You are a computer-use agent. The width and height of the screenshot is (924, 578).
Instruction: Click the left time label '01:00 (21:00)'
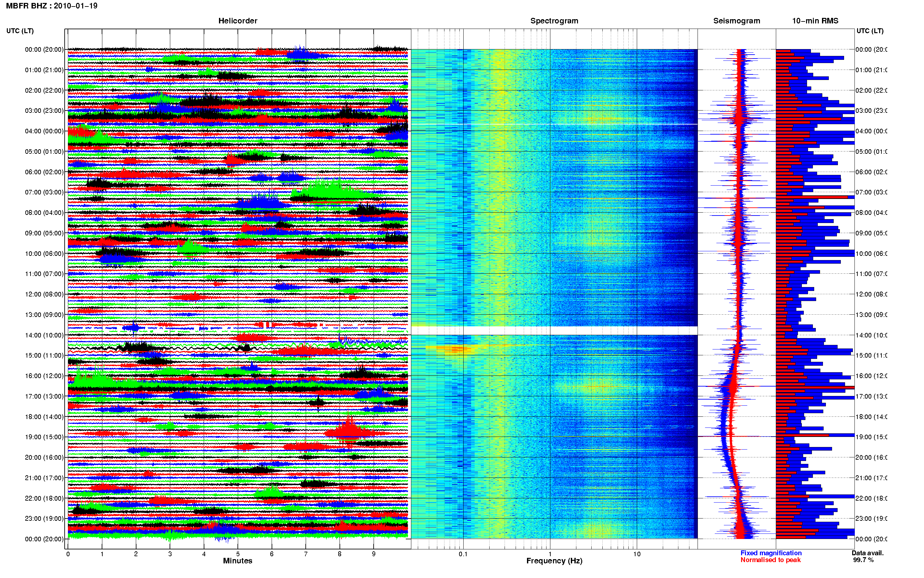click(44, 70)
